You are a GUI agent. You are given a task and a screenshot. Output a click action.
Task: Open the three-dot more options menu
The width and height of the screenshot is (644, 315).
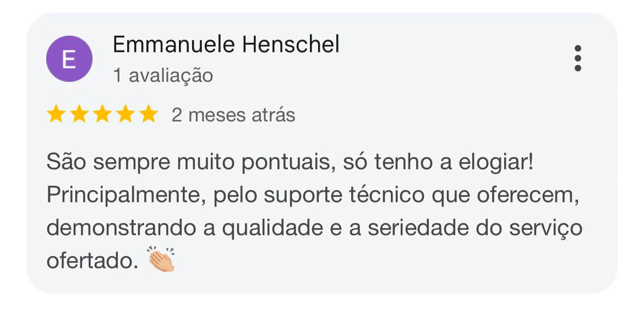click(x=577, y=58)
